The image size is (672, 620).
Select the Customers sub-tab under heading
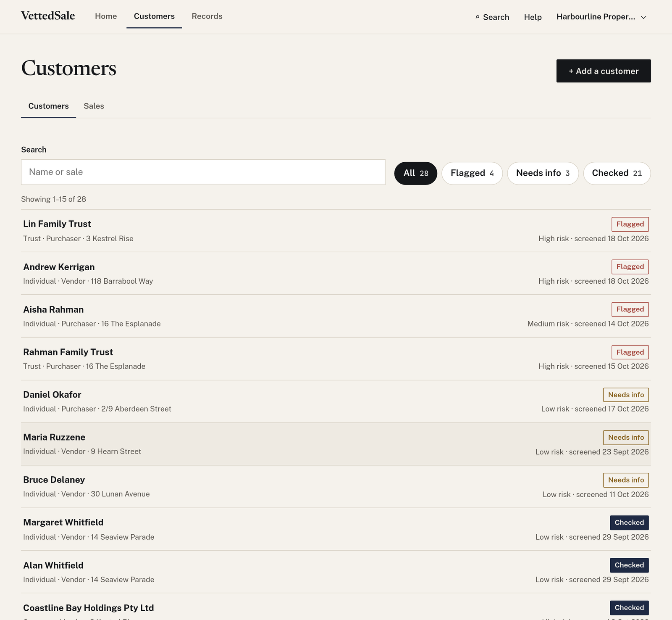coord(48,106)
